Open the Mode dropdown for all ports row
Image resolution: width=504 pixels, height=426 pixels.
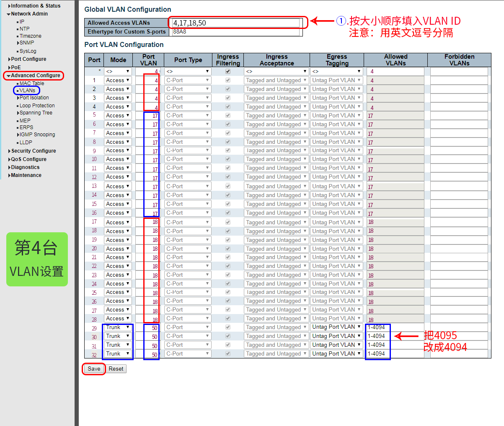click(118, 72)
